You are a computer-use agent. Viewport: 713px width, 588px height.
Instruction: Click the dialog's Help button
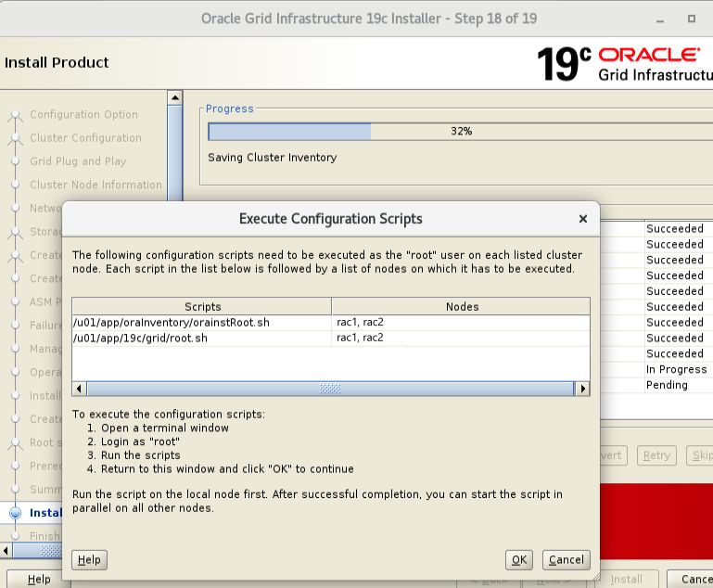tap(89, 559)
